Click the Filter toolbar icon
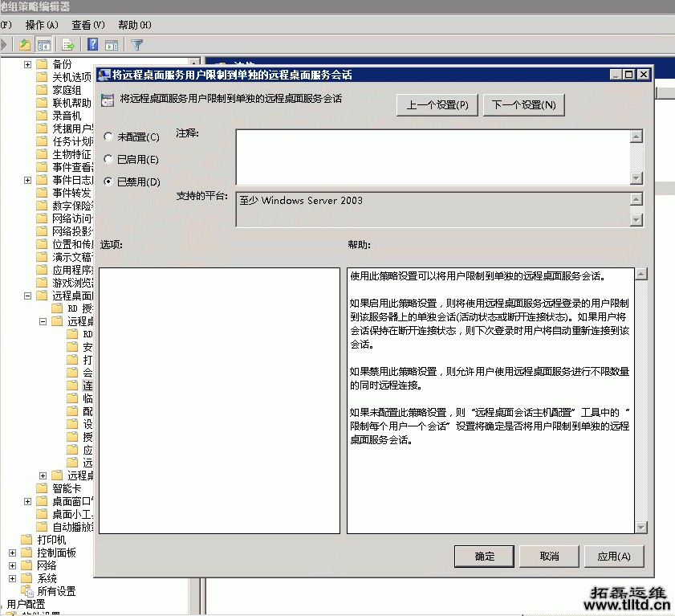 (136, 44)
